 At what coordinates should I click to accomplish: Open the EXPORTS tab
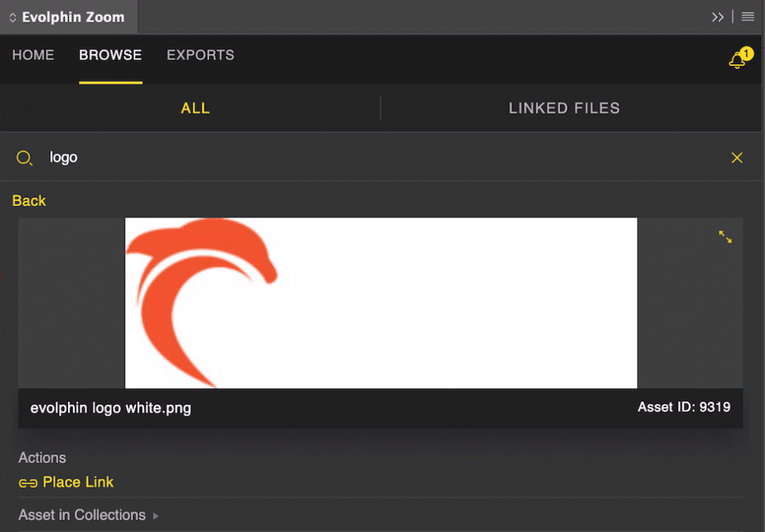pyautogui.click(x=200, y=55)
